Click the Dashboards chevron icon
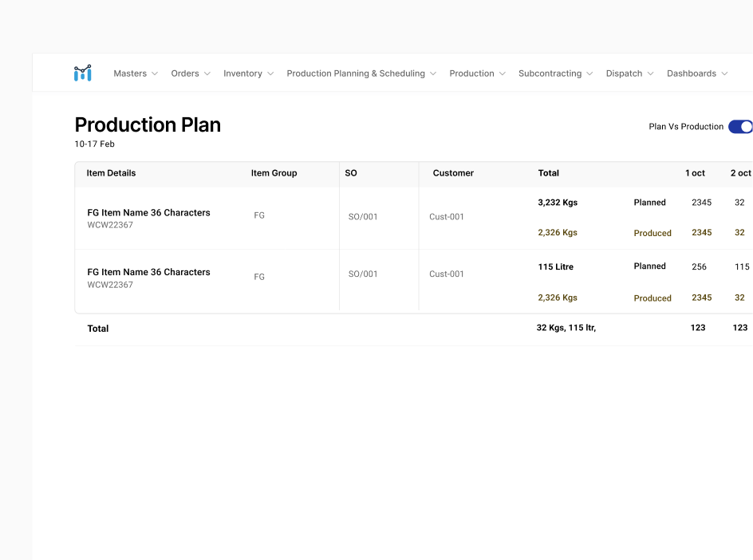Viewport: 753px width, 560px height. point(724,73)
